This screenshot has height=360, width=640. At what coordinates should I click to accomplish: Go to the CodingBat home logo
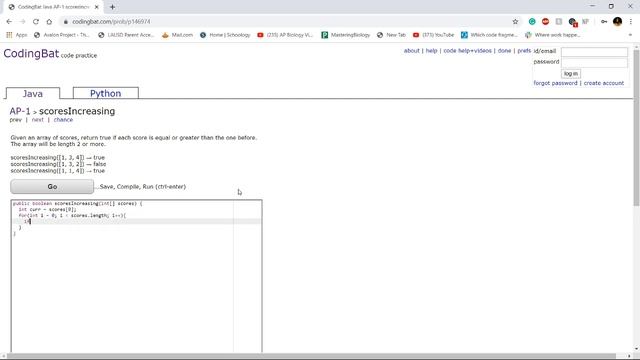[x=31, y=53]
